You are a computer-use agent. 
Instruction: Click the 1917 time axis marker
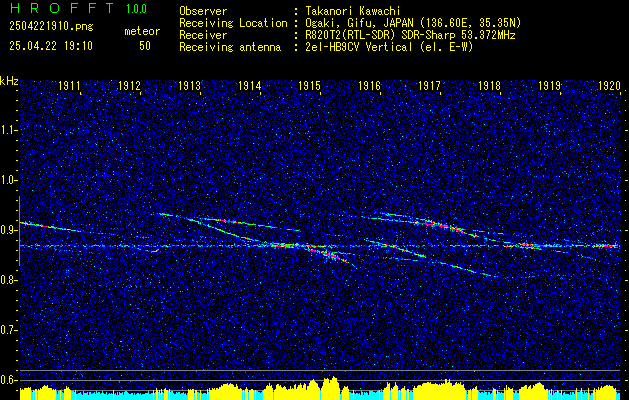pyautogui.click(x=430, y=85)
